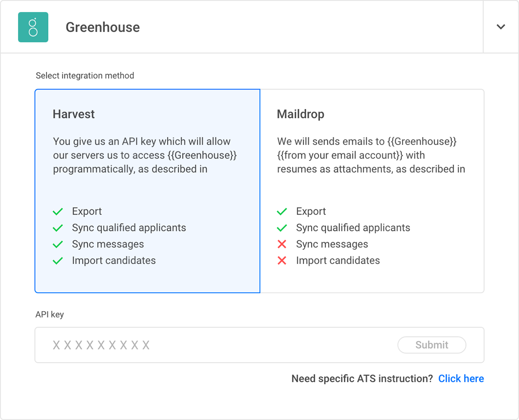Click 'Select integration method' label
Viewport: 519px width, 420px height.
[x=85, y=76]
